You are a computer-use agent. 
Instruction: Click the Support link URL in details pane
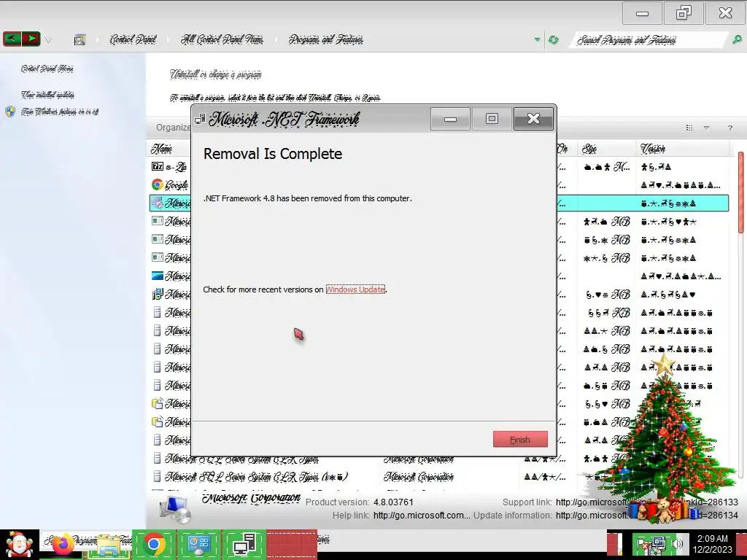[646, 502]
